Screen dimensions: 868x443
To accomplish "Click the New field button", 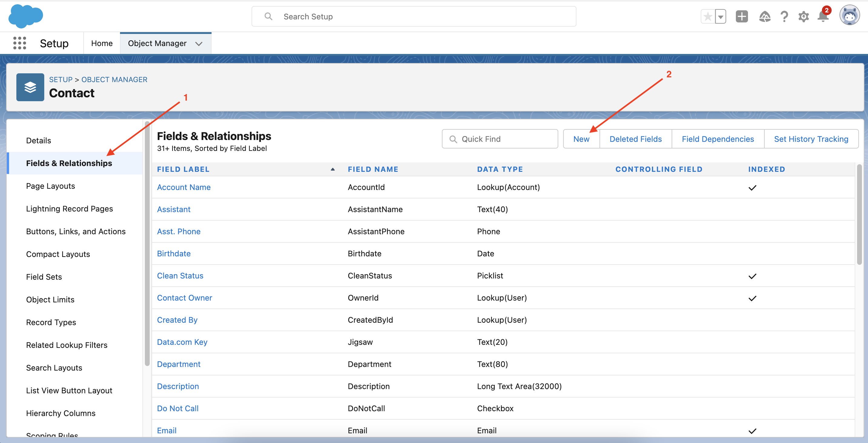I will click(581, 139).
